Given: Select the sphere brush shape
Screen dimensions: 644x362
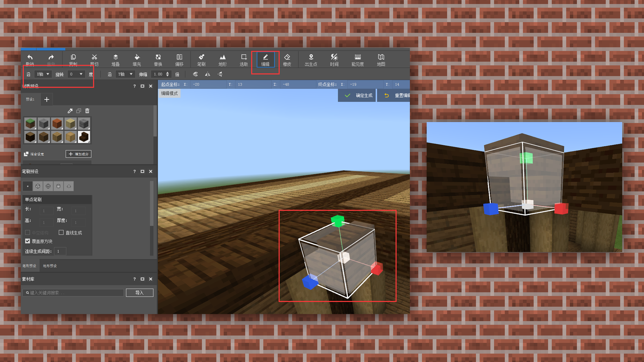Looking at the screenshot, I should [48, 186].
